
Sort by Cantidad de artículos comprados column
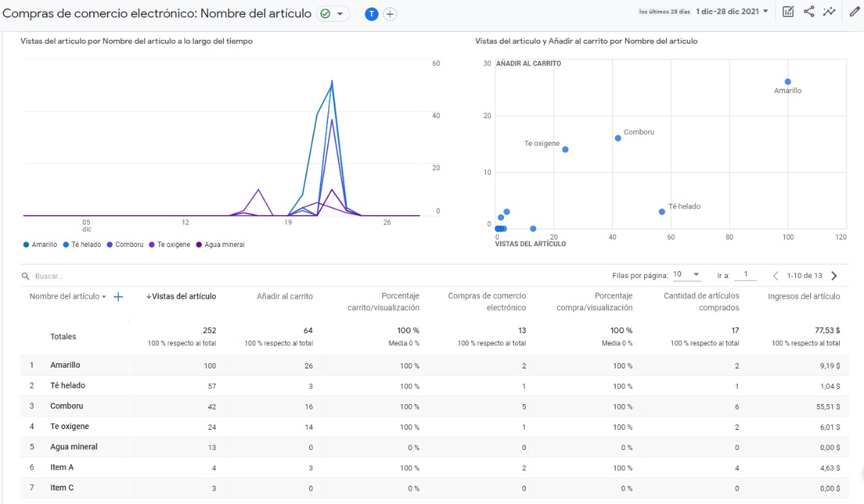coord(701,302)
